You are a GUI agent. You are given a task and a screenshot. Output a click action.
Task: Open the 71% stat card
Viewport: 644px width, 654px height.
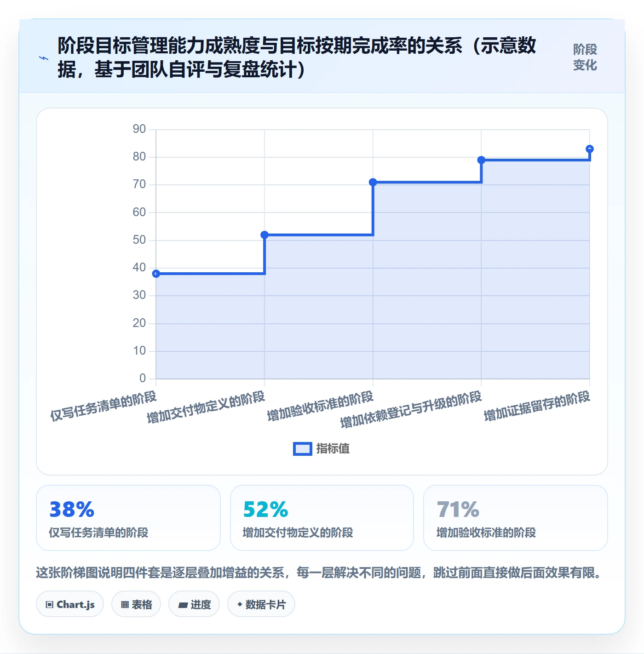coord(516,518)
